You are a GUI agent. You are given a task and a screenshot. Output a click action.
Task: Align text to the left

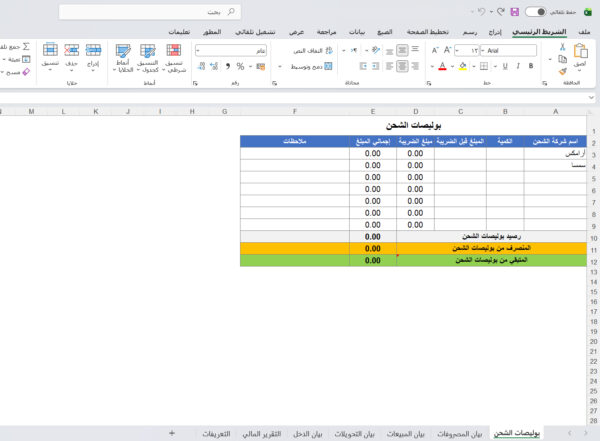(389, 66)
